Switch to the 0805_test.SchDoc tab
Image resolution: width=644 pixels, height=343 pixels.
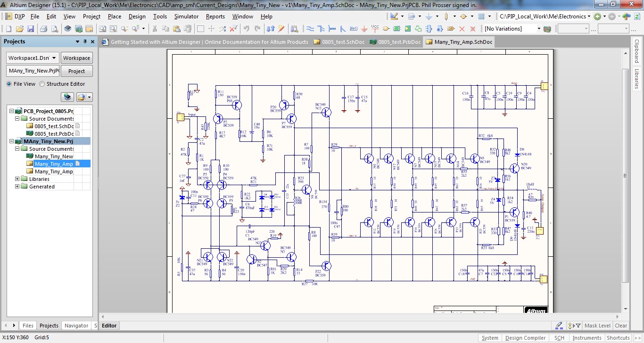click(x=339, y=42)
